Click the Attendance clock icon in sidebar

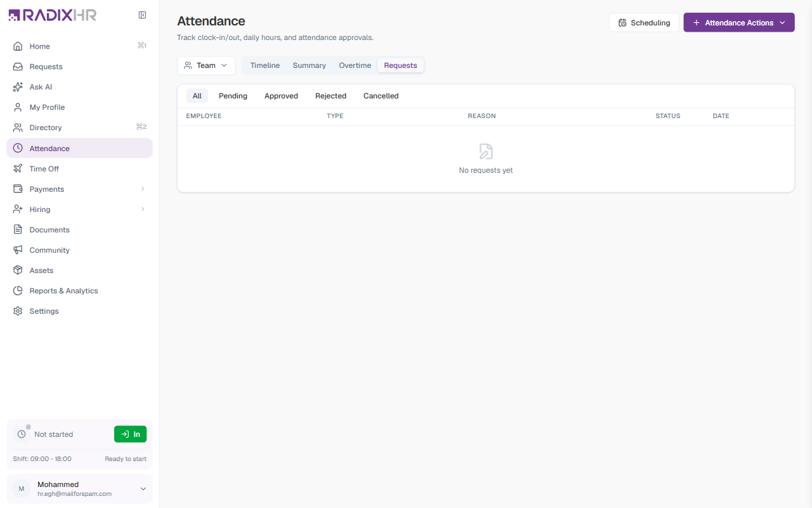click(x=18, y=148)
